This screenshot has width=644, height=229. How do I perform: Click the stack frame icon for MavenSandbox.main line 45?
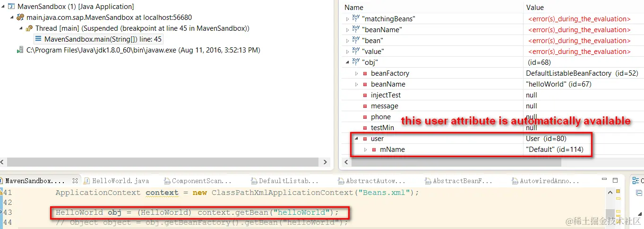tap(38, 39)
